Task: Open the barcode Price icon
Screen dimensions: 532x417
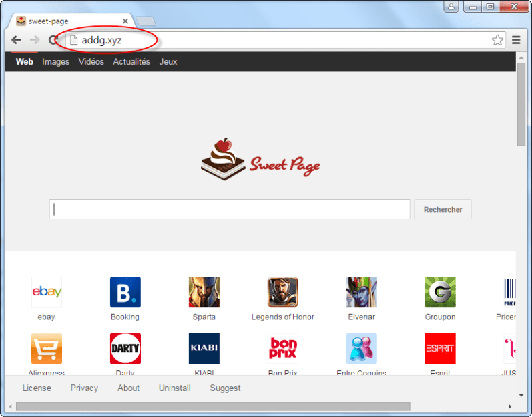Action: (x=509, y=292)
